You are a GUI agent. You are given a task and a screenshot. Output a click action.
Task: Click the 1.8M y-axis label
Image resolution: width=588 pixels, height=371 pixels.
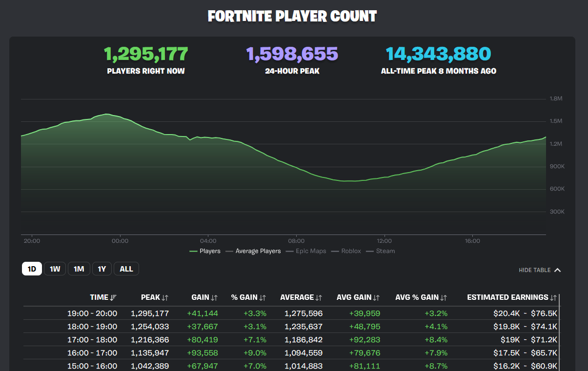click(x=556, y=98)
